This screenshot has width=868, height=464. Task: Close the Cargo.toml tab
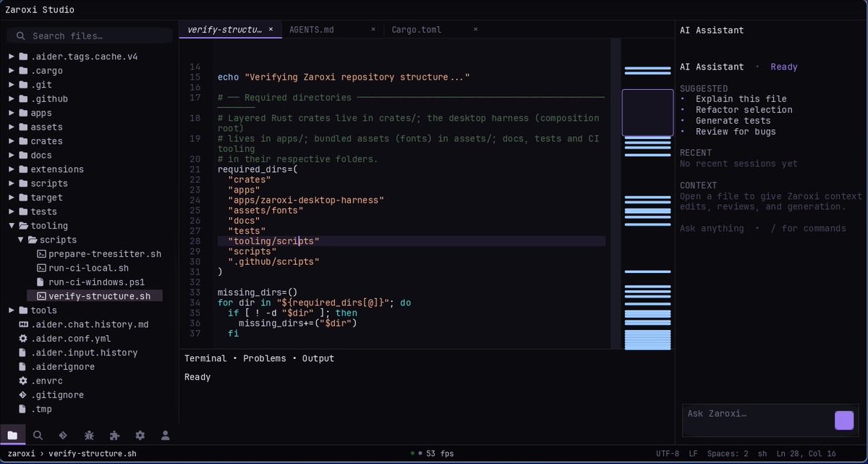[475, 30]
